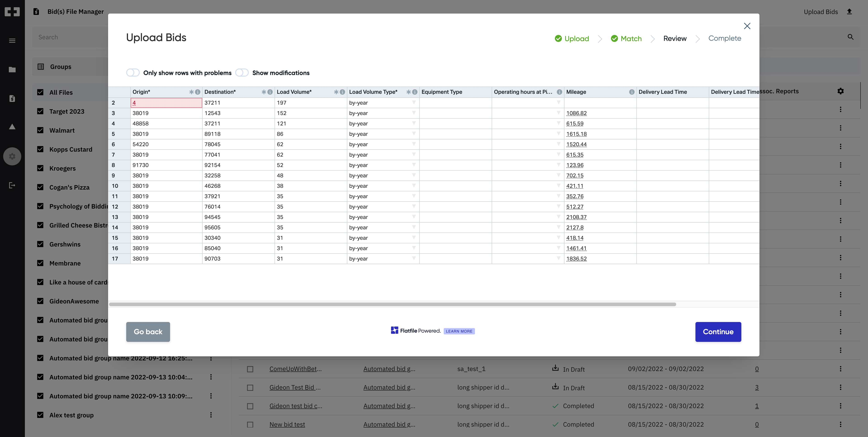Image resolution: width=868 pixels, height=437 pixels.
Task: Open Load Volume Type filter on row 2
Action: pos(413,103)
